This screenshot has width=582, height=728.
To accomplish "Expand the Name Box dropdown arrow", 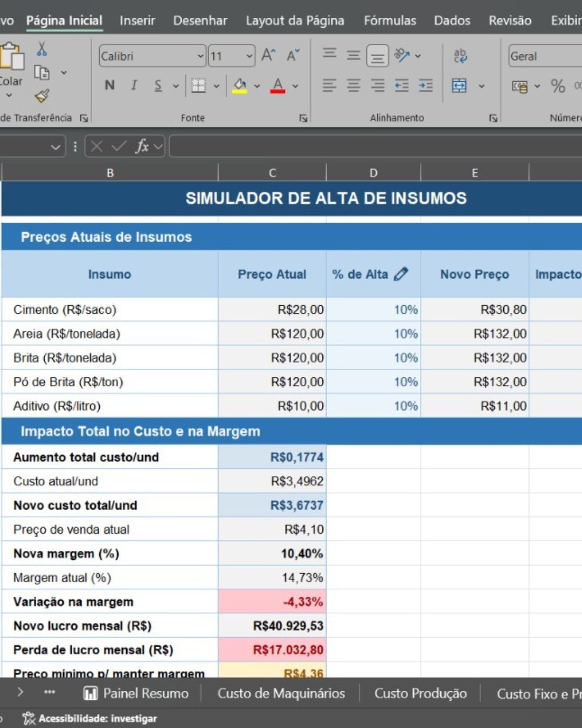I will tap(56, 147).
